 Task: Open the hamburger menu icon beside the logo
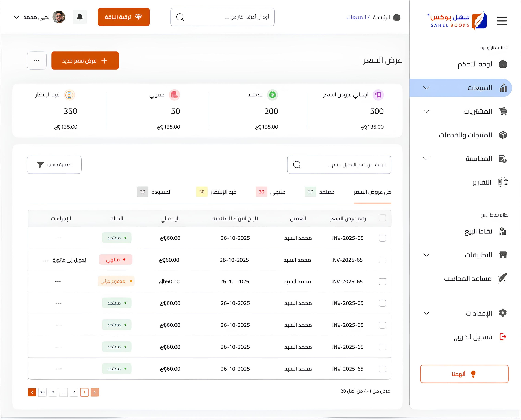[502, 21]
